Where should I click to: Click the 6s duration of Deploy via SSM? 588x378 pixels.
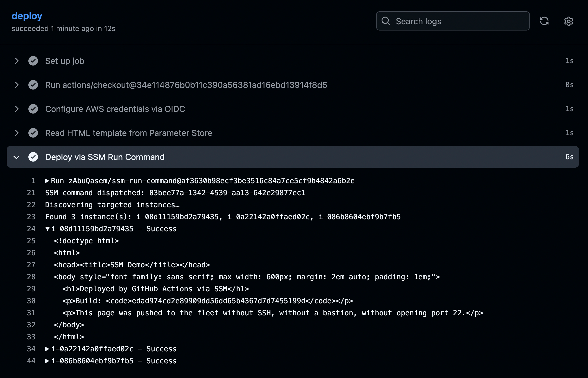(569, 157)
